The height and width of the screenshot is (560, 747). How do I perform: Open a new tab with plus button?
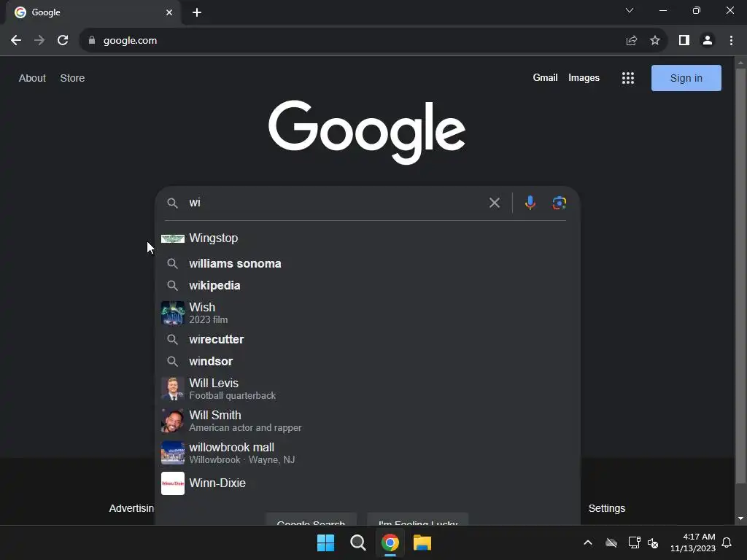coord(197,12)
